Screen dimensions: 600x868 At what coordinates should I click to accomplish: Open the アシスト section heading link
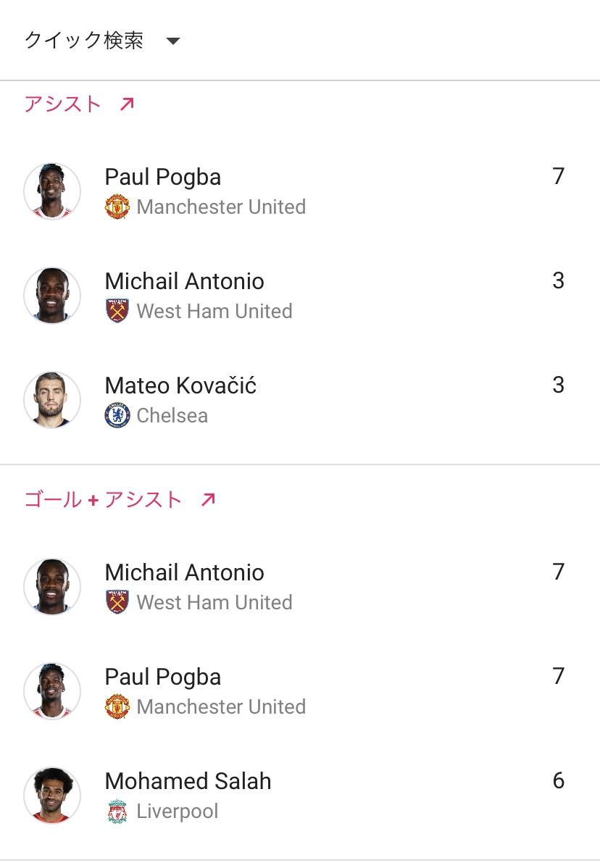[62, 104]
